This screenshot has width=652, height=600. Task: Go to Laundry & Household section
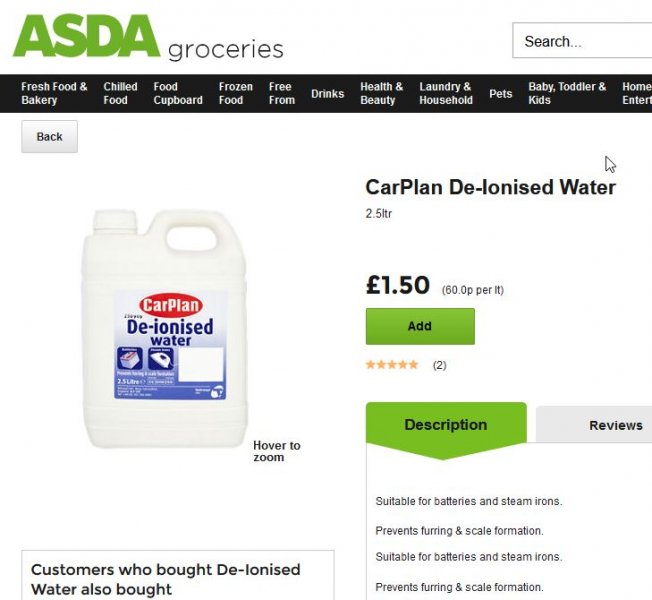446,93
